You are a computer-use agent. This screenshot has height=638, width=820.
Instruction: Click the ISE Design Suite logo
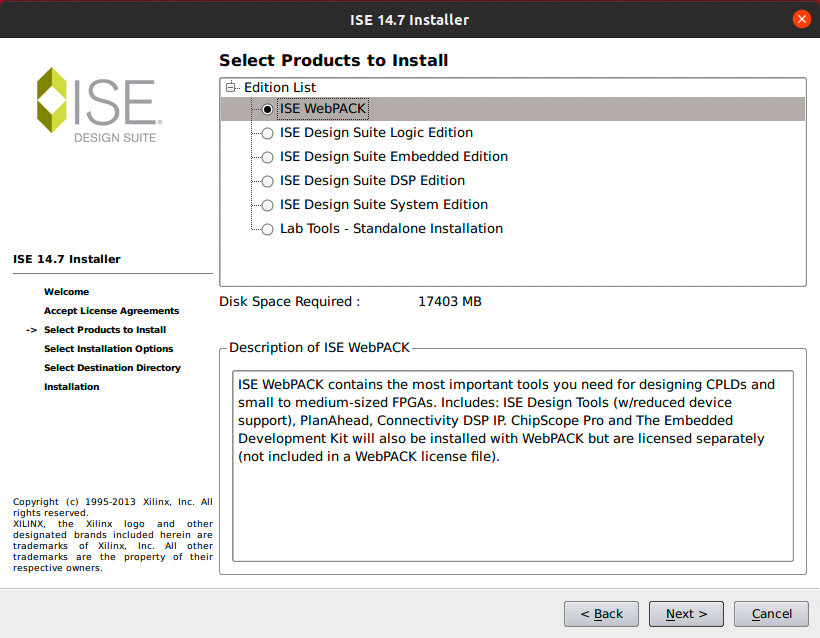coord(99,105)
